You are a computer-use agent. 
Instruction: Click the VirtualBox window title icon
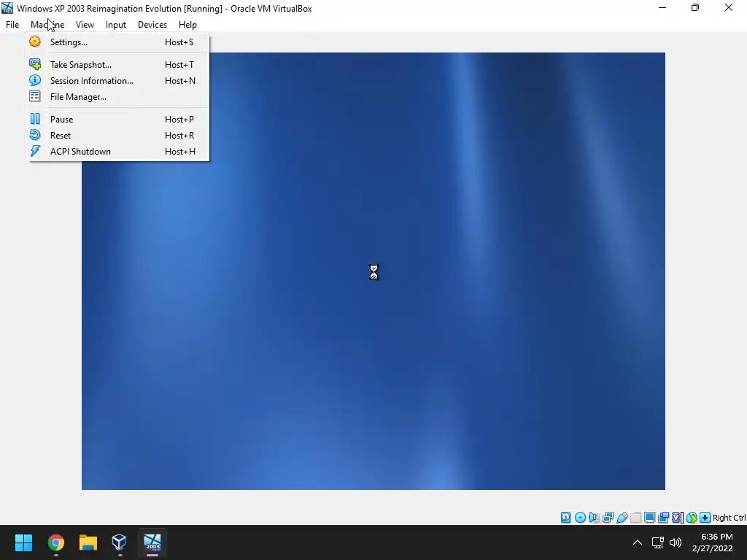pos(7,8)
